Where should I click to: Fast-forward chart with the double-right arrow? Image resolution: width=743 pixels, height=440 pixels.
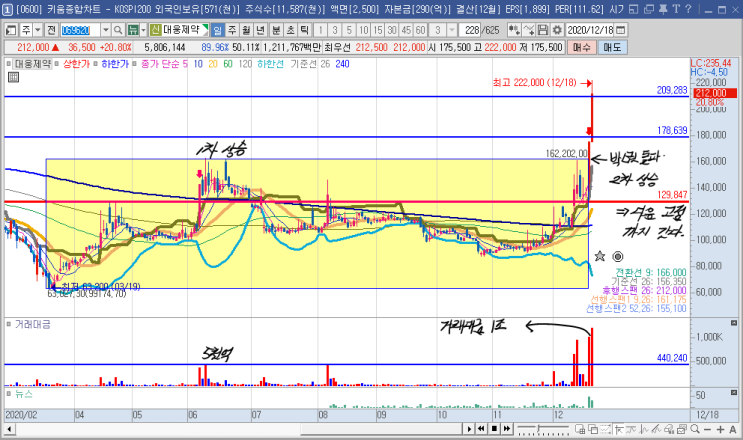[507, 429]
